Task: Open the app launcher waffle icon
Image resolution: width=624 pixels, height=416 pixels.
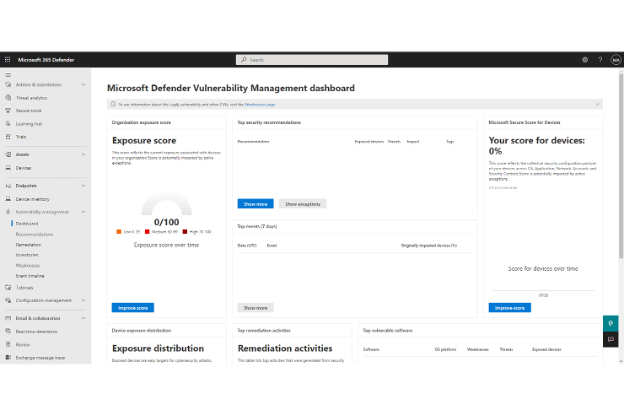Action: point(8,60)
